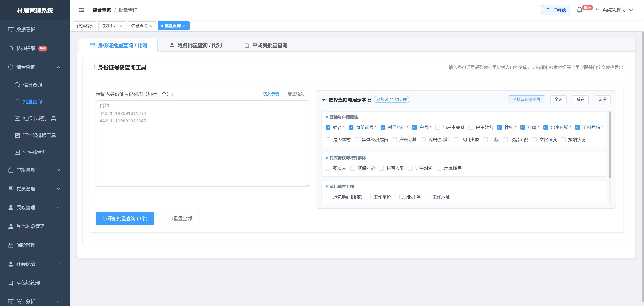
Task: Check the 残疾人 checkbox
Action: [x=328, y=168]
